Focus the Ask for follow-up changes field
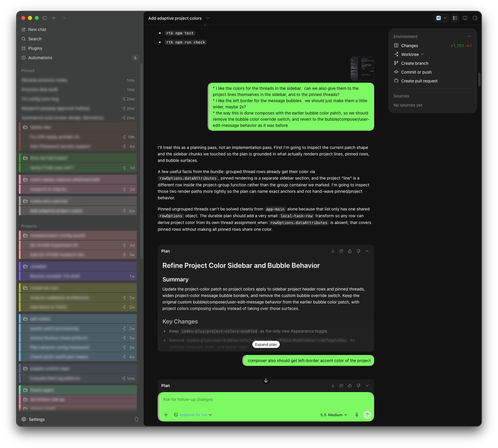The image size is (498, 448). [266, 400]
